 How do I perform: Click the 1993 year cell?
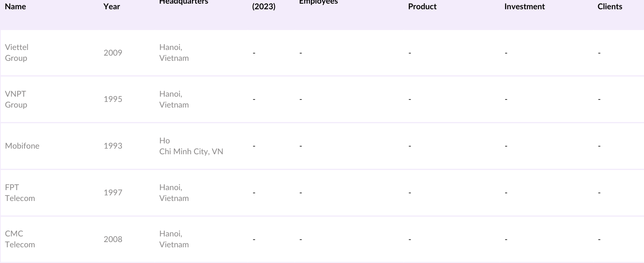click(x=113, y=146)
